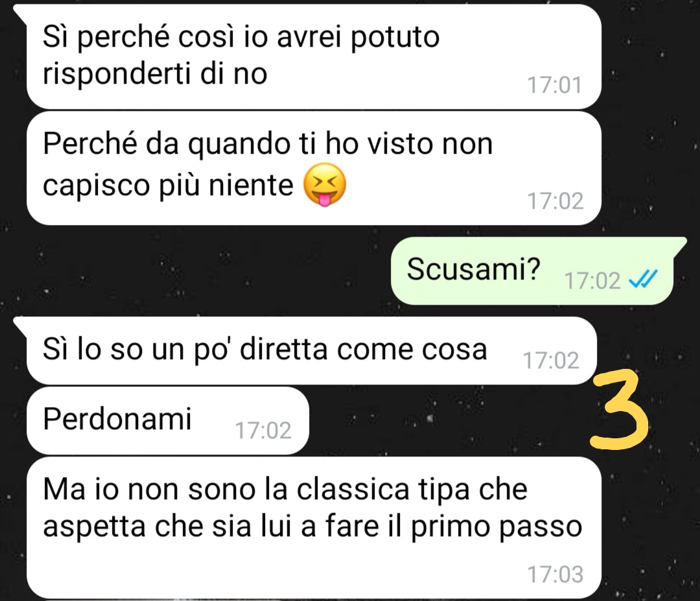
Task: Click the 17:03 timestamp on last message
Action: pos(555,574)
